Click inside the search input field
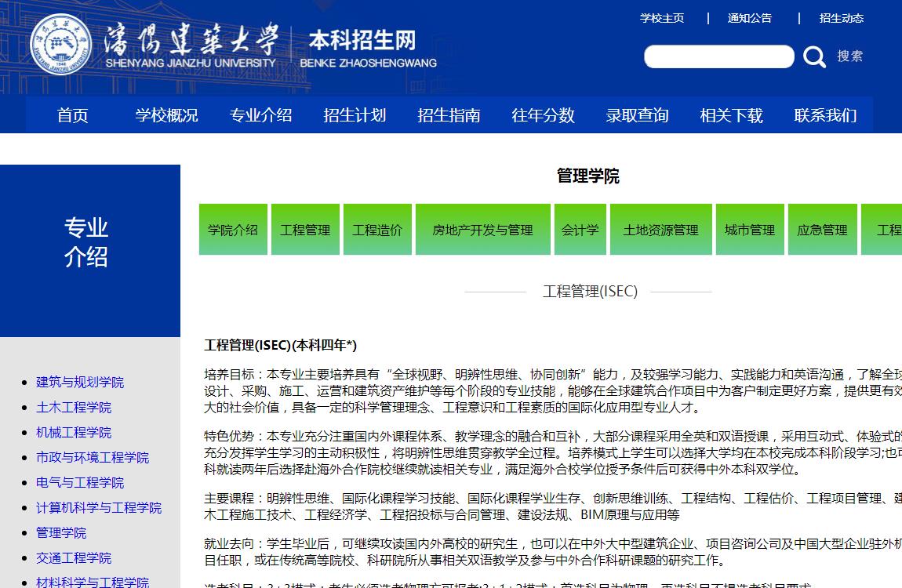The image size is (902, 588). (718, 56)
